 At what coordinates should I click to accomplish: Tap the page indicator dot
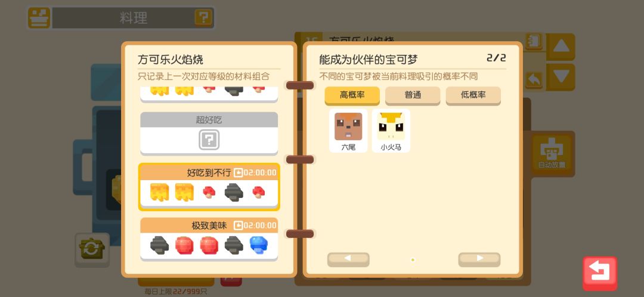[413, 259]
